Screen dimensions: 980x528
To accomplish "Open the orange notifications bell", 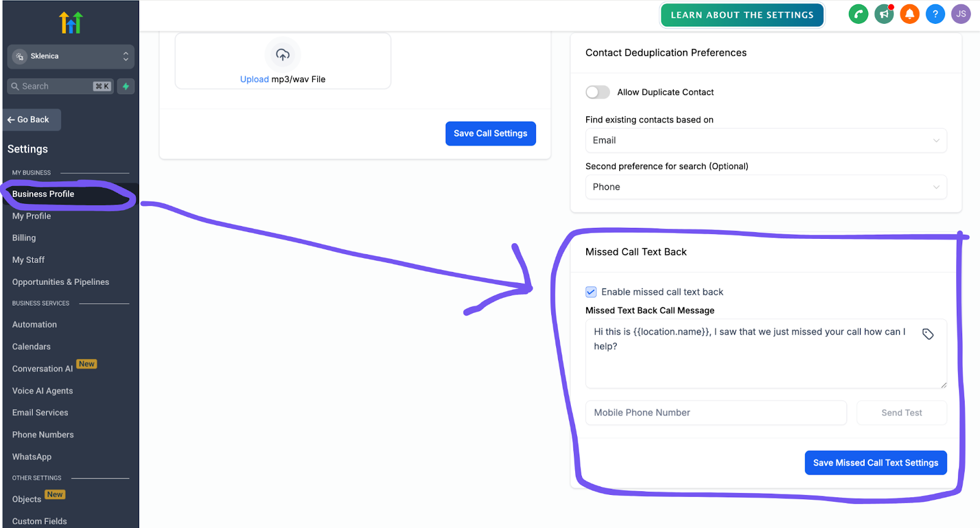I will coord(910,14).
